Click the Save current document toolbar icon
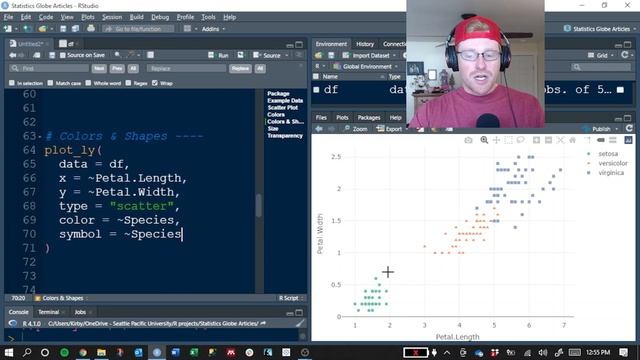This screenshot has height=360, width=640. [x=63, y=29]
